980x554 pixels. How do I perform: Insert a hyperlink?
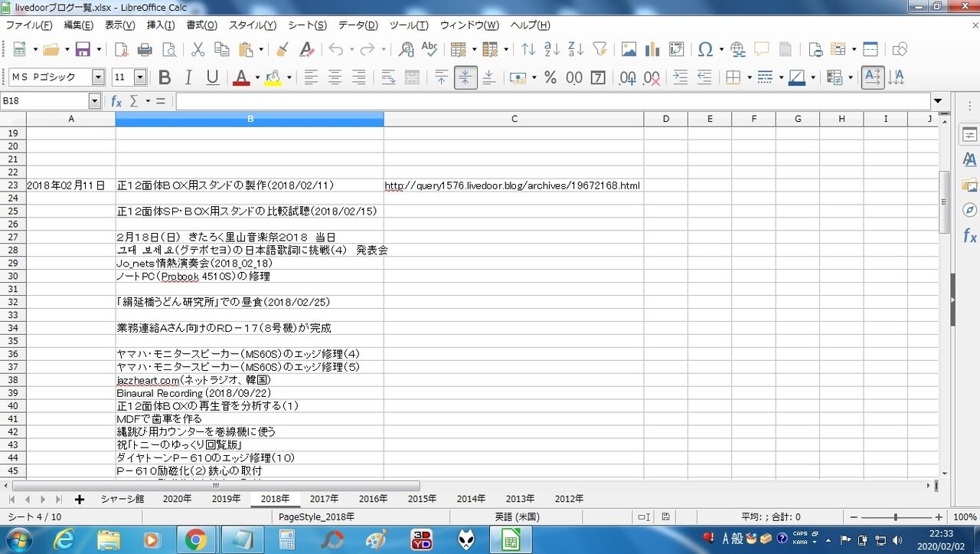(738, 50)
